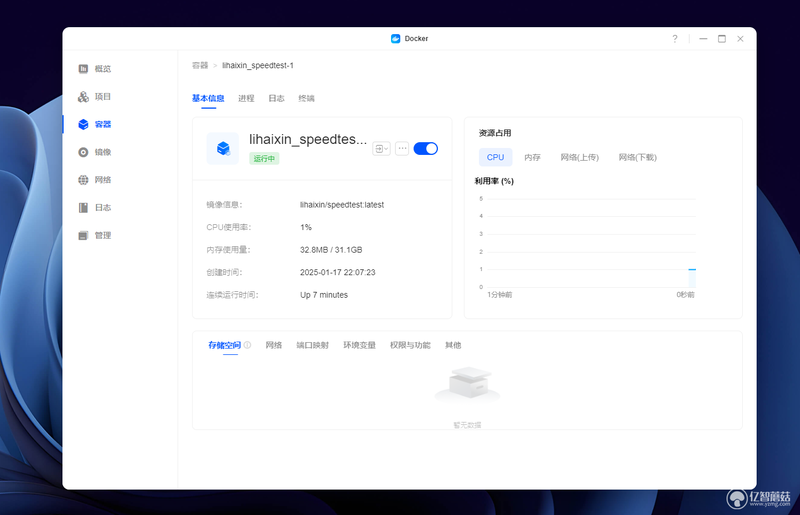The height and width of the screenshot is (515, 800).
Task: Select the 容器 containers cube icon
Action: coord(83,124)
